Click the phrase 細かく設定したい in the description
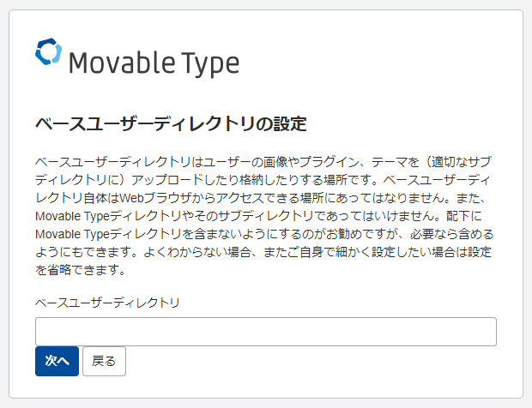This screenshot has height=408, width=532. click(x=383, y=252)
